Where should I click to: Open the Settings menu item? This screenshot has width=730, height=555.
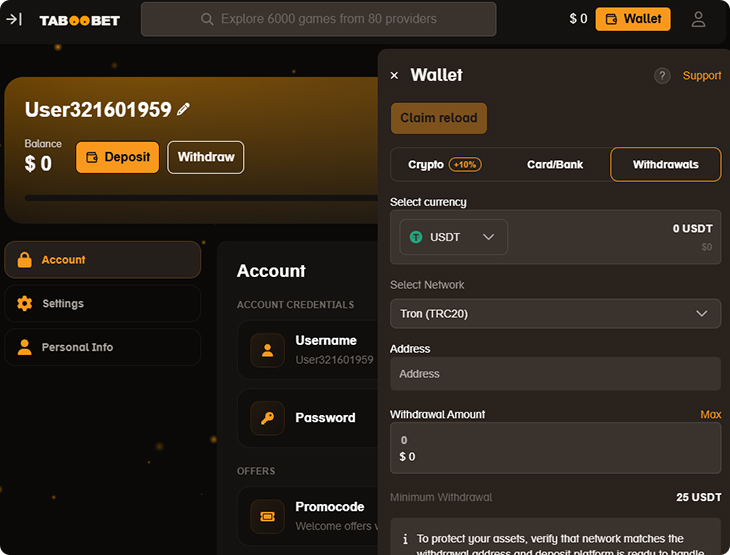click(x=102, y=304)
